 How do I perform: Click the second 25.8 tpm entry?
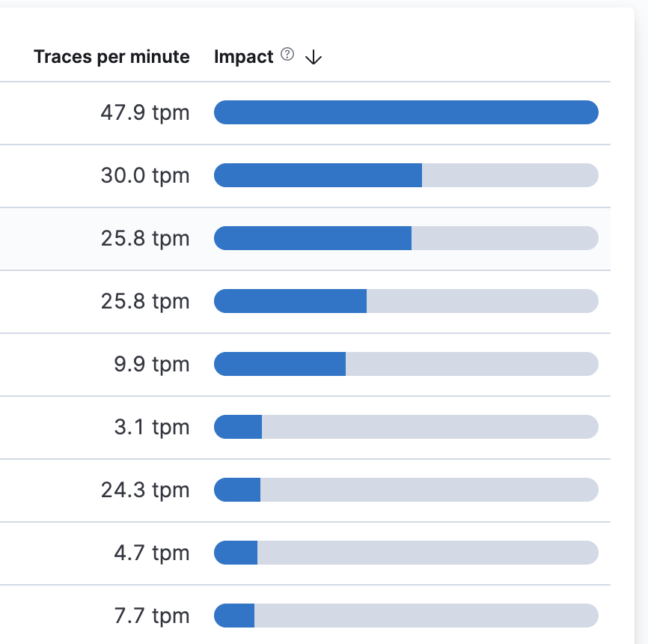145,301
